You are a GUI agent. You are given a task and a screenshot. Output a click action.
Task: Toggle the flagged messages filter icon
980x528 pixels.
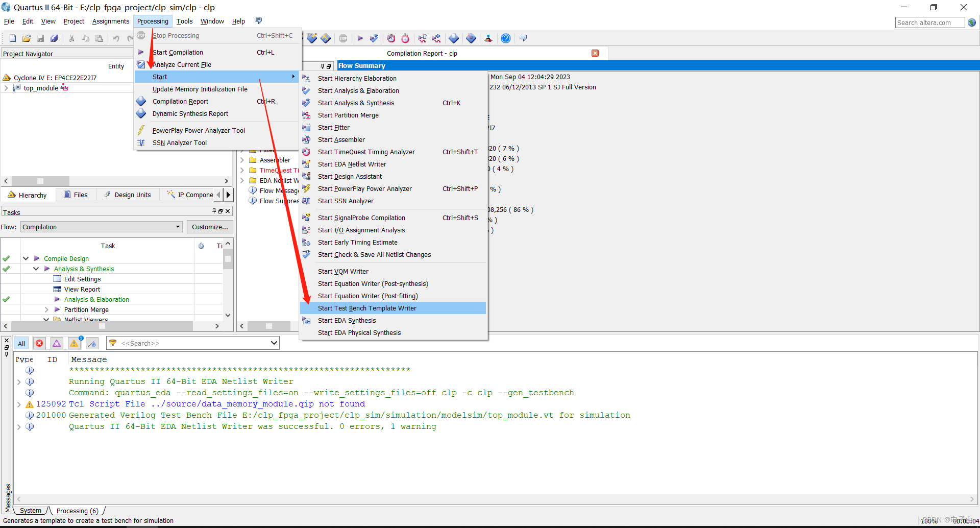coord(92,343)
